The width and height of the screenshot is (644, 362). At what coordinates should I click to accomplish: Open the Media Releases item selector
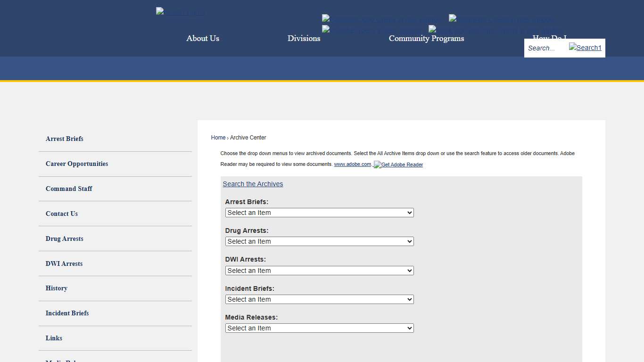(319, 328)
